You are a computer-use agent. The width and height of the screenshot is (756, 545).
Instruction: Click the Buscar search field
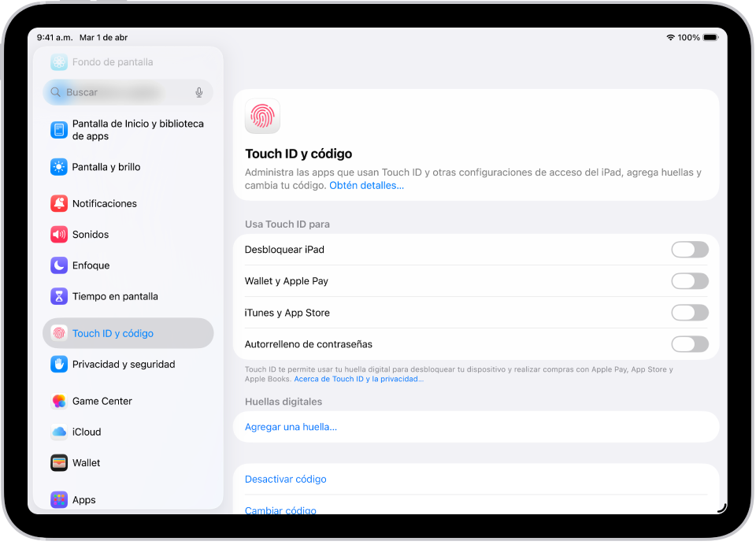(x=118, y=92)
